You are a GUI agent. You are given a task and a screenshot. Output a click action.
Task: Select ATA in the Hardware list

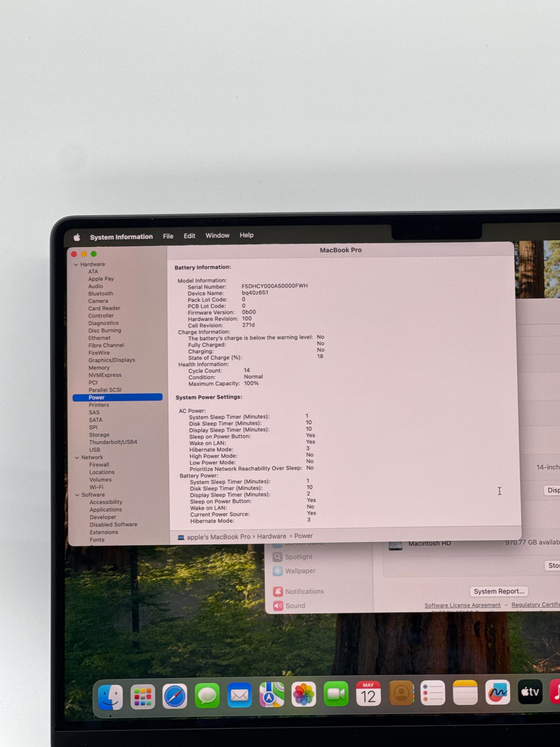tap(93, 272)
